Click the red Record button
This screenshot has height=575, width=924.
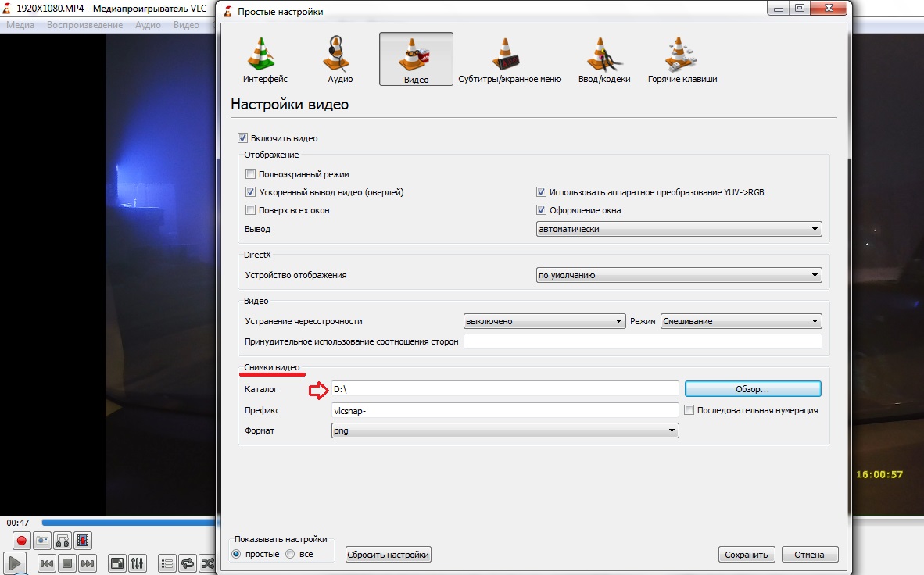pos(22,540)
